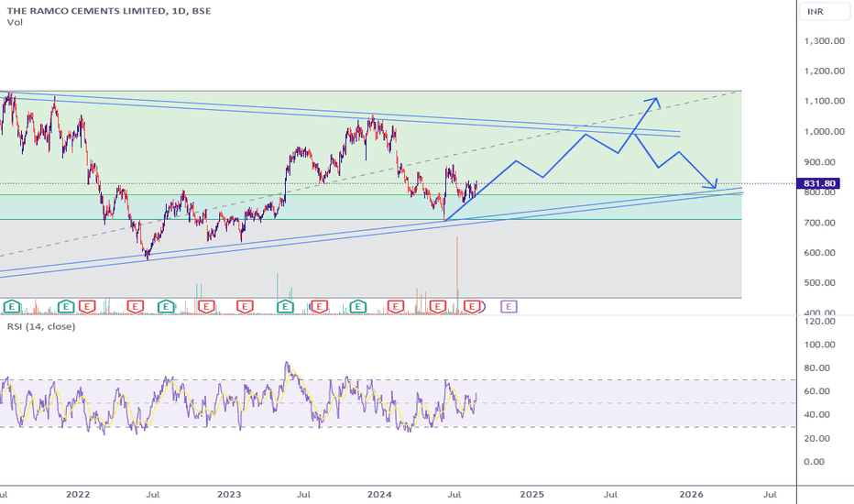Click the 120.00 RSI scale label
Screen dimensions: 854x504
[820, 321]
